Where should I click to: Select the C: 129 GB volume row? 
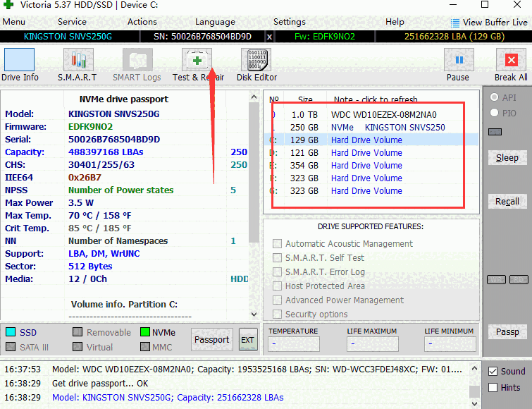tap(371, 140)
